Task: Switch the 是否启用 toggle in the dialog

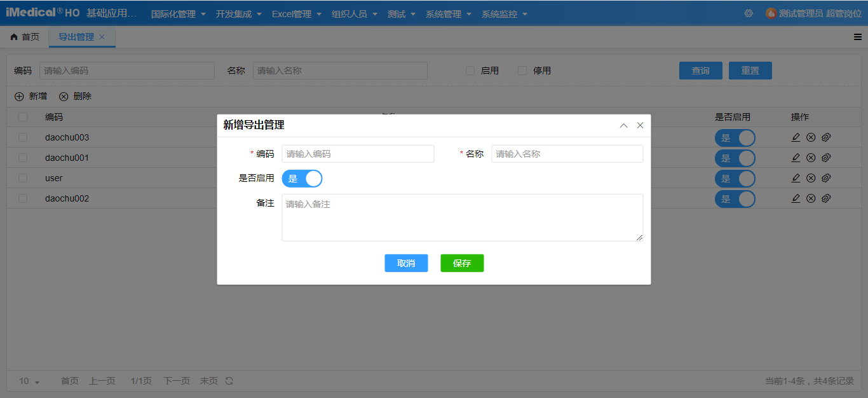Action: pos(302,179)
